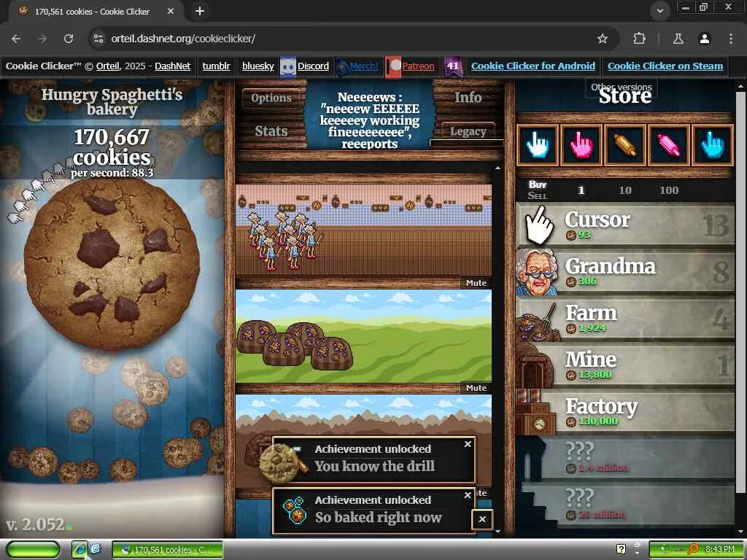Bookmark this page with the star
The image size is (747, 560).
602,39
